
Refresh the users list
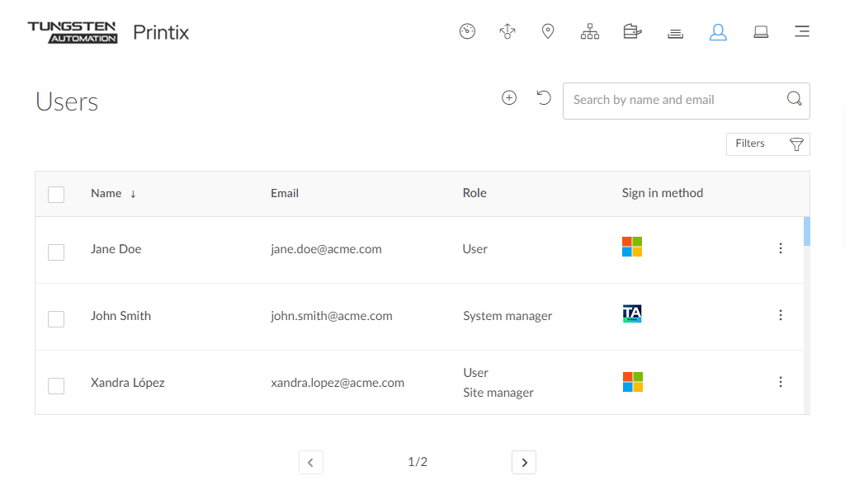543,98
